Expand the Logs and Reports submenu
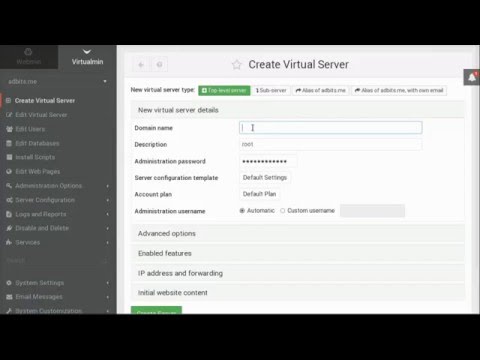The height and width of the screenshot is (360, 480). pos(108,214)
